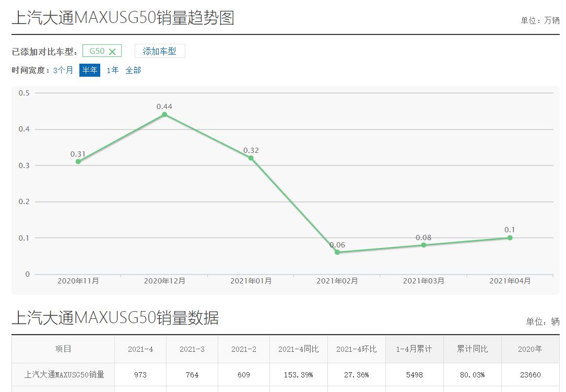The height and width of the screenshot is (392, 566).
Task: Click the y-axis 0.5 label
Action: coord(24,93)
